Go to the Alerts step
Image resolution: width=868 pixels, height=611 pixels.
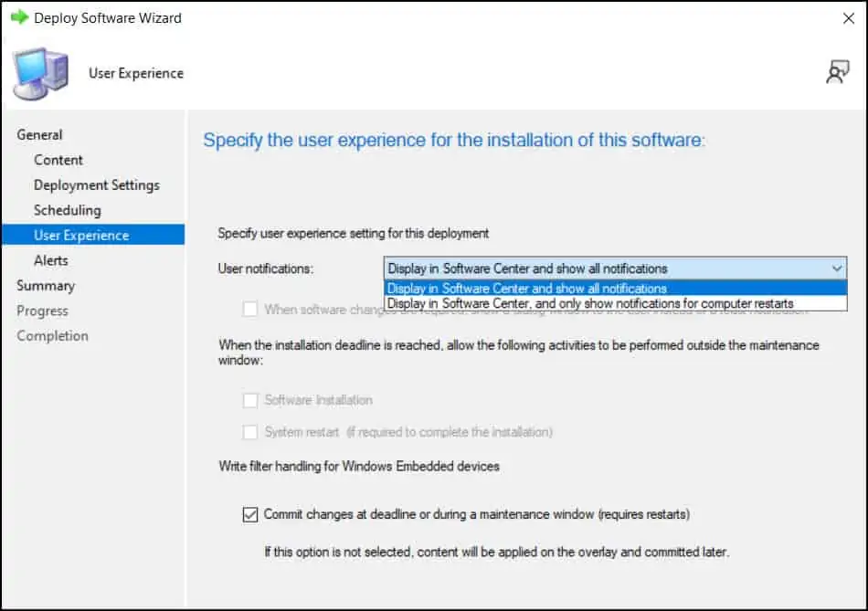[x=51, y=260]
